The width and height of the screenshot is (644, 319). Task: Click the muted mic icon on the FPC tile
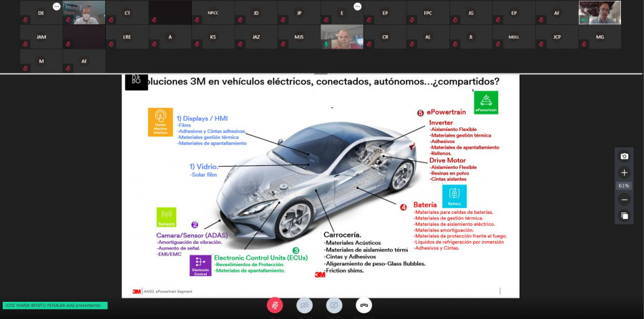(x=412, y=20)
